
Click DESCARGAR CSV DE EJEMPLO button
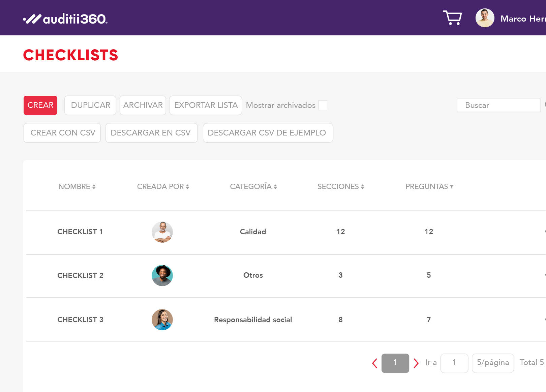(x=268, y=133)
